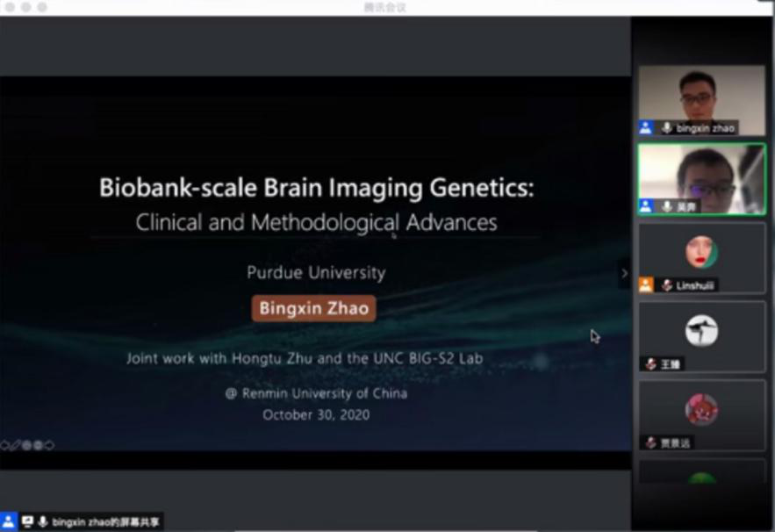Toggle muted microphone on Linshuii's tile
Viewport: 775px width, 532px height.
click(x=667, y=284)
